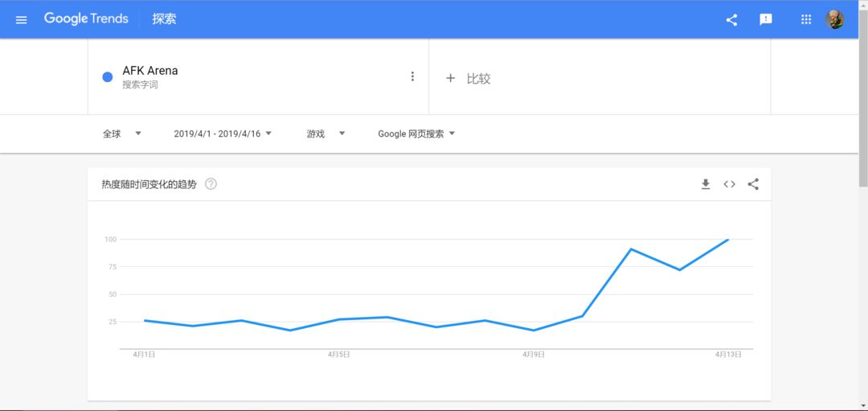Click the page vertical scrollbar thumb
Image resolution: width=868 pixels, height=411 pixels.
pyautogui.click(x=863, y=97)
